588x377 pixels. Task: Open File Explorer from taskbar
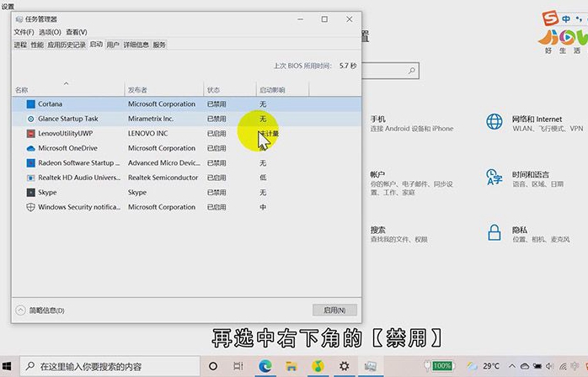pos(291,366)
